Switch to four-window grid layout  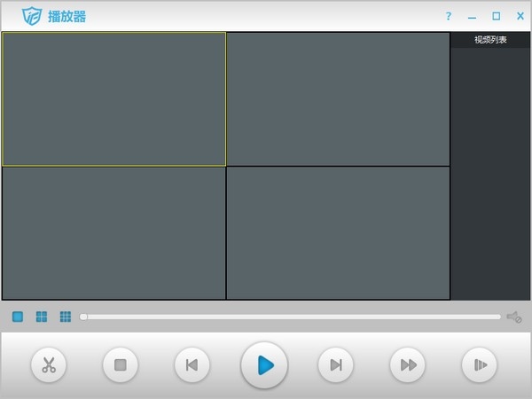(x=42, y=317)
